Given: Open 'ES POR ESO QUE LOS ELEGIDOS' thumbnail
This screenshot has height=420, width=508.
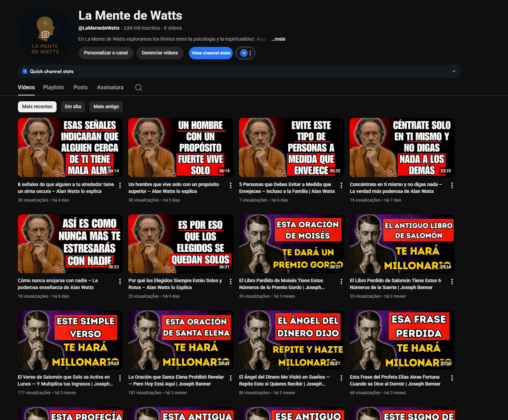Looking at the screenshot, I should [181, 244].
